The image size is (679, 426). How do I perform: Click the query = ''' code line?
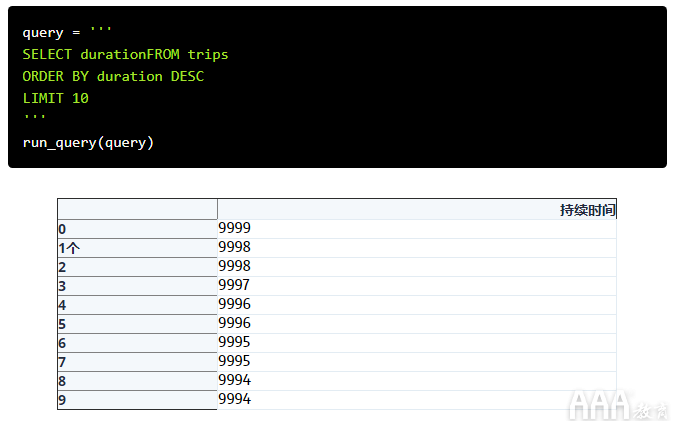tap(67, 32)
